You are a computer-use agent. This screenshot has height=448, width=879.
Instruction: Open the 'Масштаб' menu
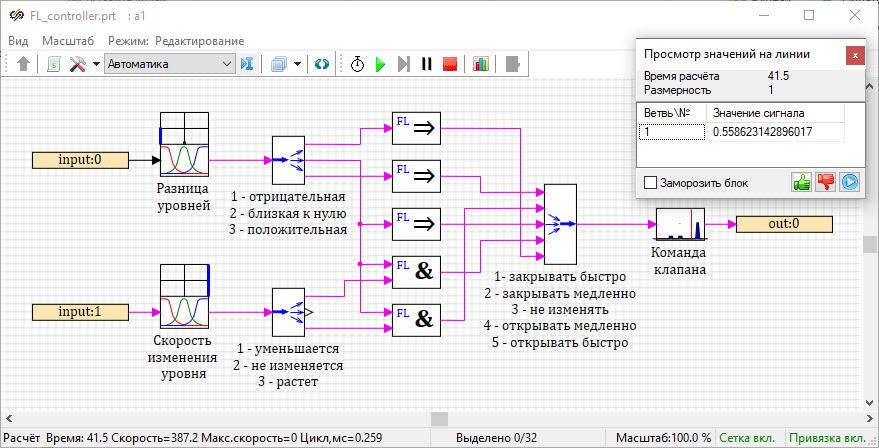point(68,40)
